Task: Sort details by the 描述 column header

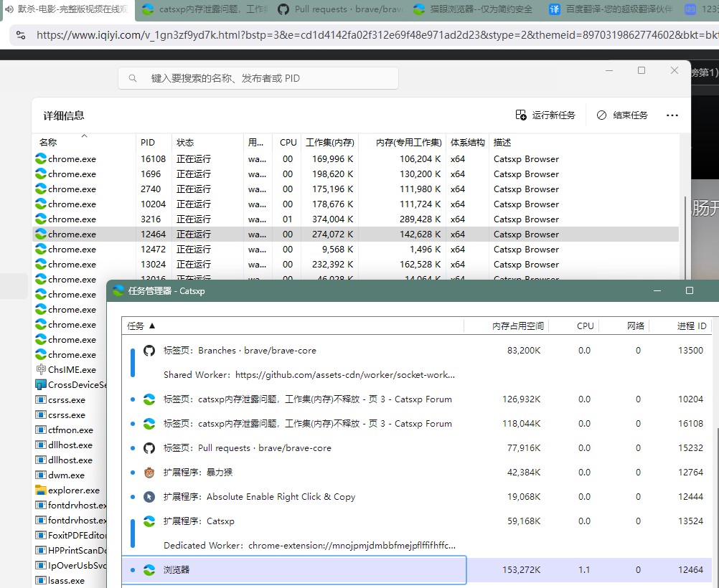Action: tap(583, 142)
